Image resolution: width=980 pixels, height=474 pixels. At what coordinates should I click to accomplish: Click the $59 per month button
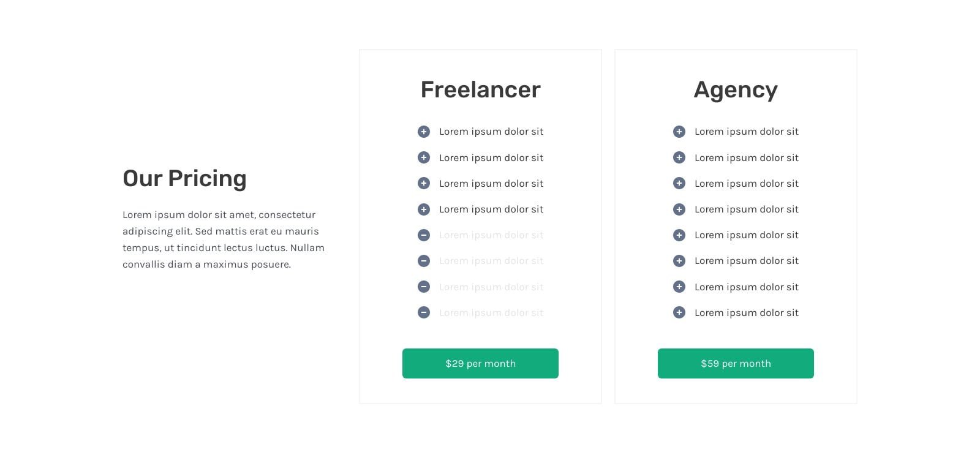coord(736,363)
